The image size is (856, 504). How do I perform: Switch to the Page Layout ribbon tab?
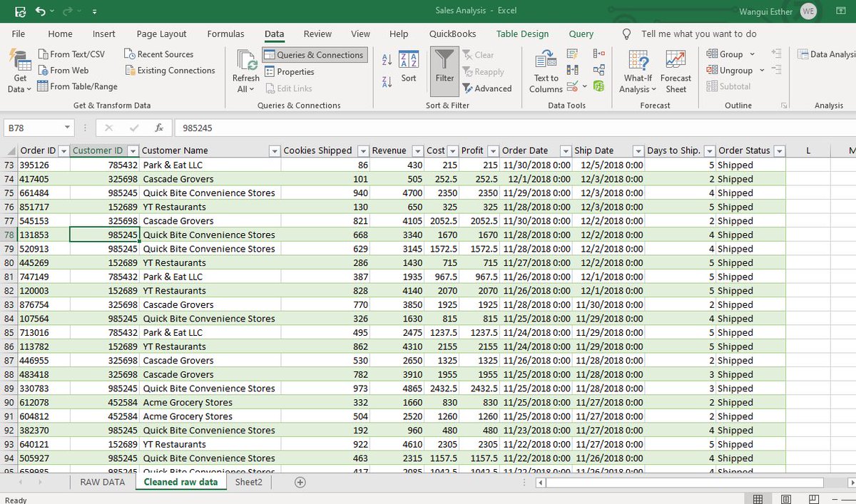pos(161,34)
